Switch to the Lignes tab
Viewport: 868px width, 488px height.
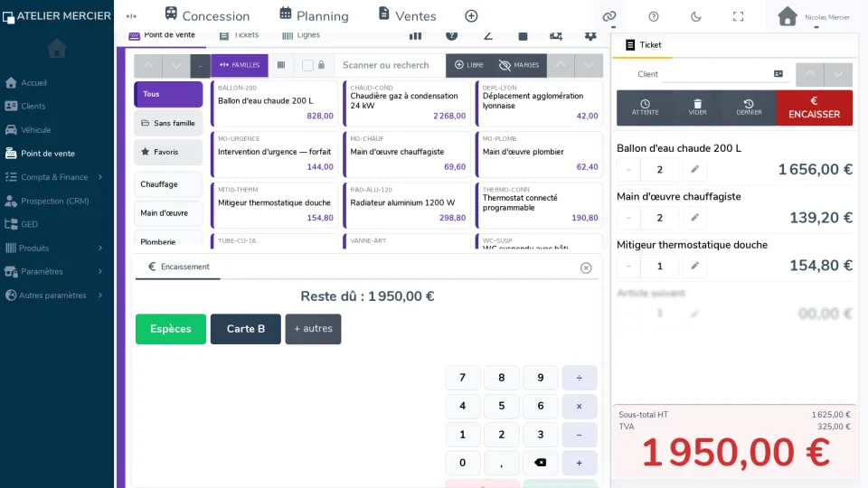pos(301,35)
